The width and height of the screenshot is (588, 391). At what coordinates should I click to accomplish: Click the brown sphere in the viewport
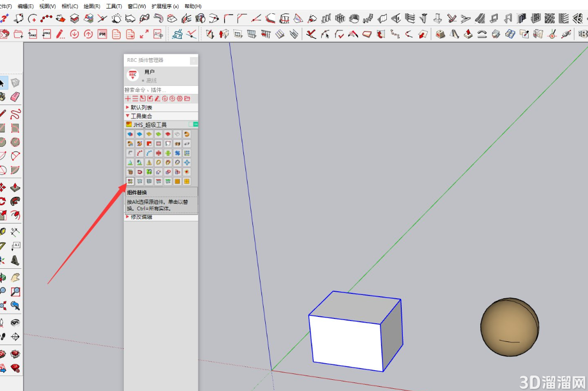click(510, 328)
